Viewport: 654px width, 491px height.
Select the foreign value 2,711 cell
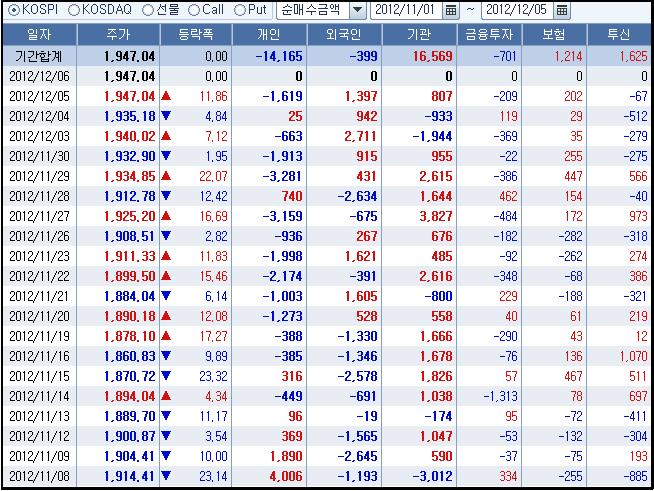click(x=360, y=136)
